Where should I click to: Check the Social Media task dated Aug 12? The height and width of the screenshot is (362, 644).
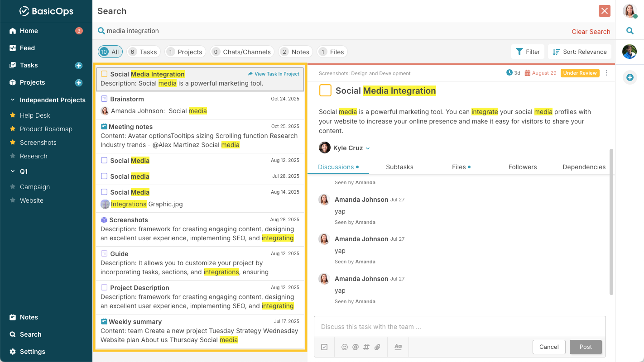click(x=104, y=160)
